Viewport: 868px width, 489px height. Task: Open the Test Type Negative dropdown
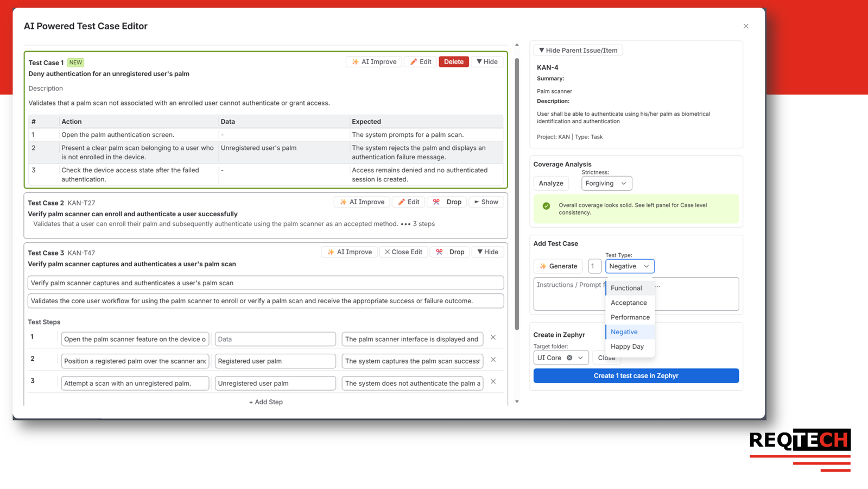click(x=630, y=266)
